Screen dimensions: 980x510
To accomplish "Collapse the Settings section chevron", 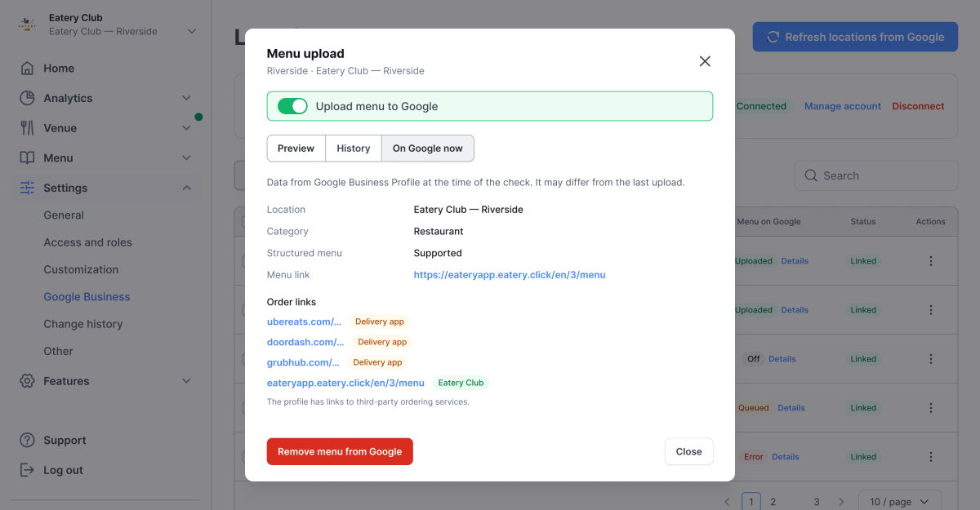I will click(x=186, y=188).
